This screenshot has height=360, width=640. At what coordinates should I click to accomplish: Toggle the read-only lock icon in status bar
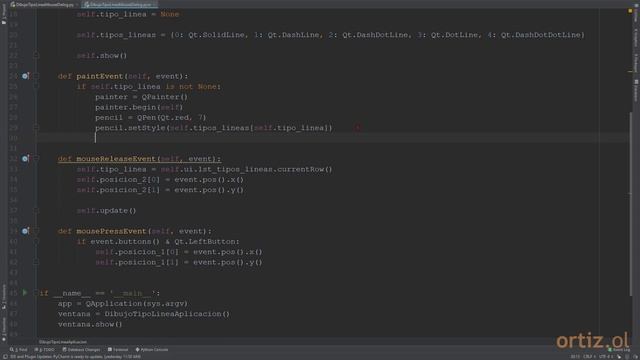point(619,357)
